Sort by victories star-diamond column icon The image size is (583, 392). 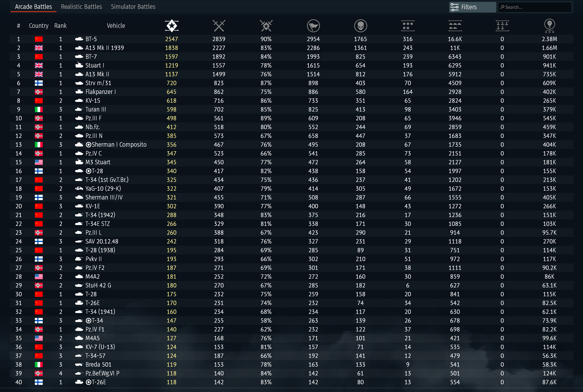click(x=172, y=26)
